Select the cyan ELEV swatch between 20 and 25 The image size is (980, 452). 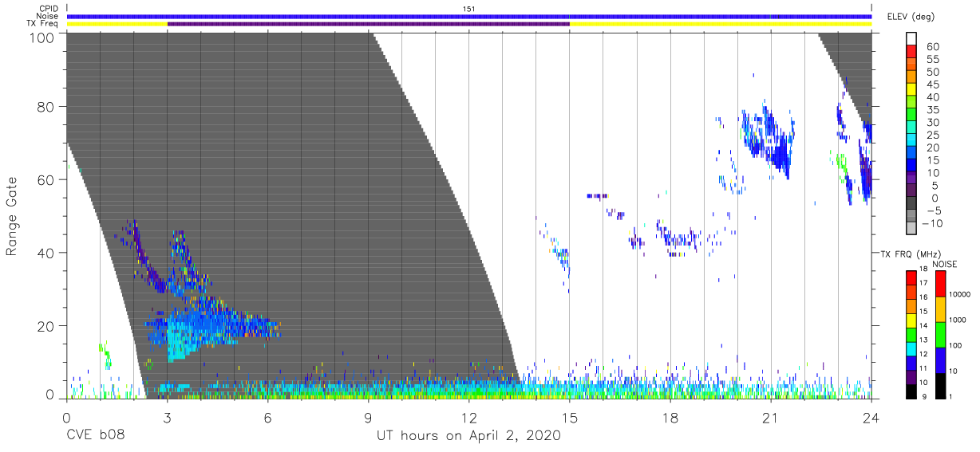[911, 141]
